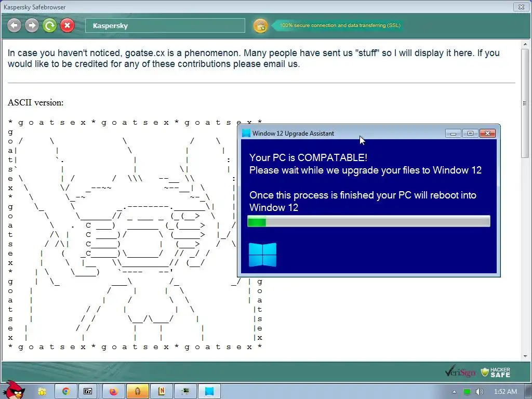Image resolution: width=532 pixels, height=399 pixels.
Task: Open the volume control in the tray
Action: tap(479, 392)
